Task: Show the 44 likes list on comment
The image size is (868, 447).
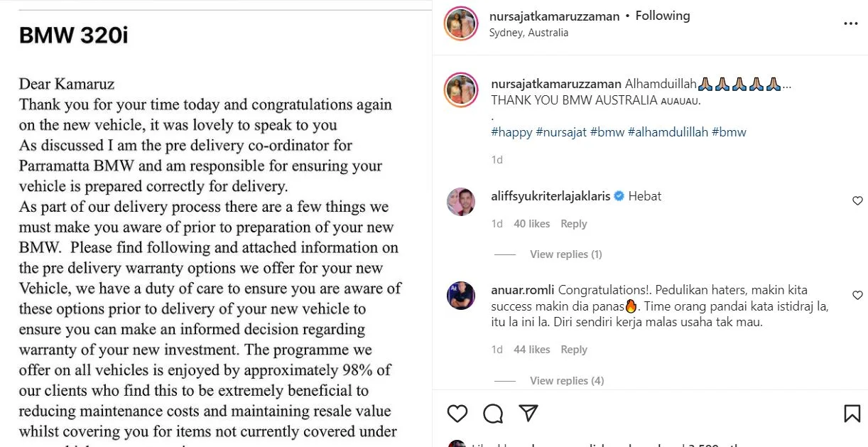Action: [532, 350]
